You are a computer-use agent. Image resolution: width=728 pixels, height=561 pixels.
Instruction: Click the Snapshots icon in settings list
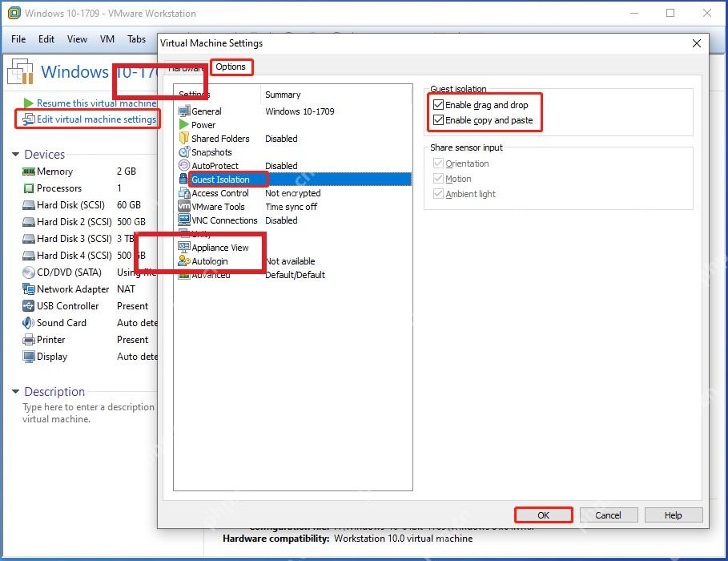pyautogui.click(x=184, y=152)
